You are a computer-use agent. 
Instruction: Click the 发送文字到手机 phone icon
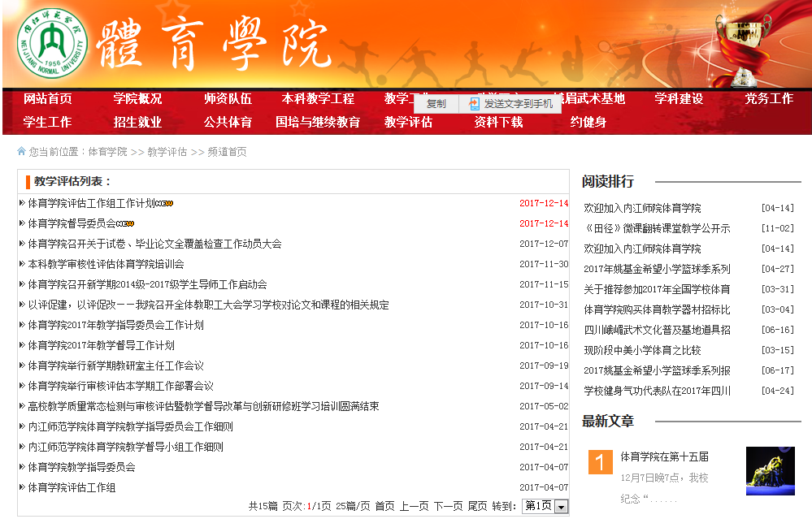(x=475, y=104)
